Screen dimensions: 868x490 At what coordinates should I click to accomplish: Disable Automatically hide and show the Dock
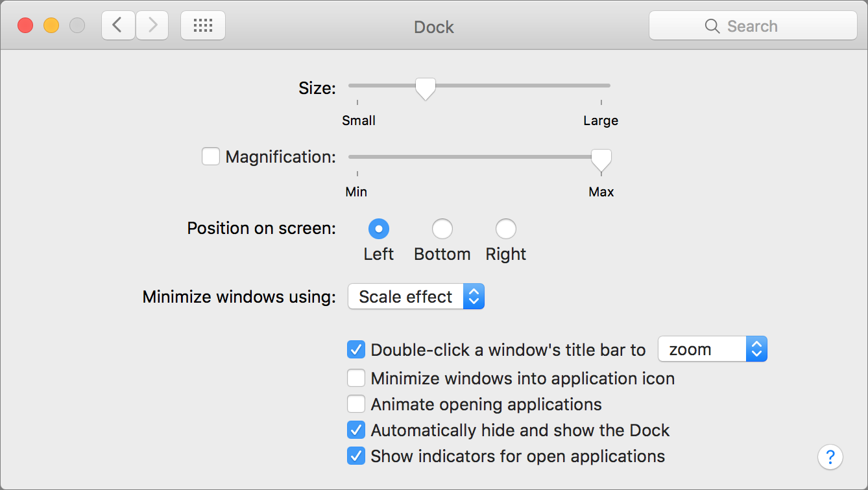tap(356, 430)
